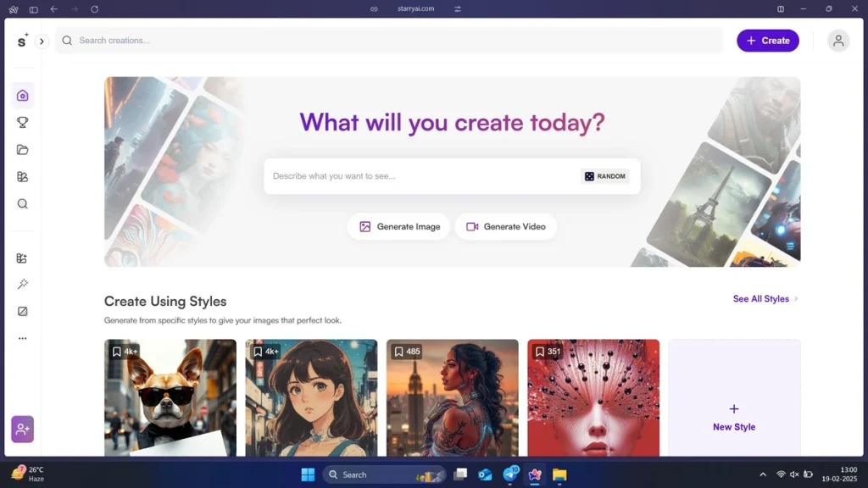Open the magnifier explore icon in sidebar
The image size is (868, 488).
(22, 203)
